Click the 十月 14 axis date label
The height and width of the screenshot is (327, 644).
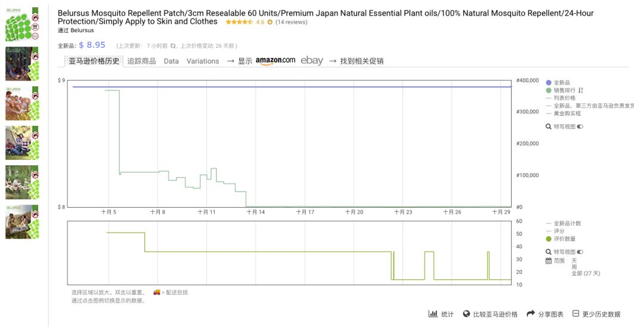(255, 212)
